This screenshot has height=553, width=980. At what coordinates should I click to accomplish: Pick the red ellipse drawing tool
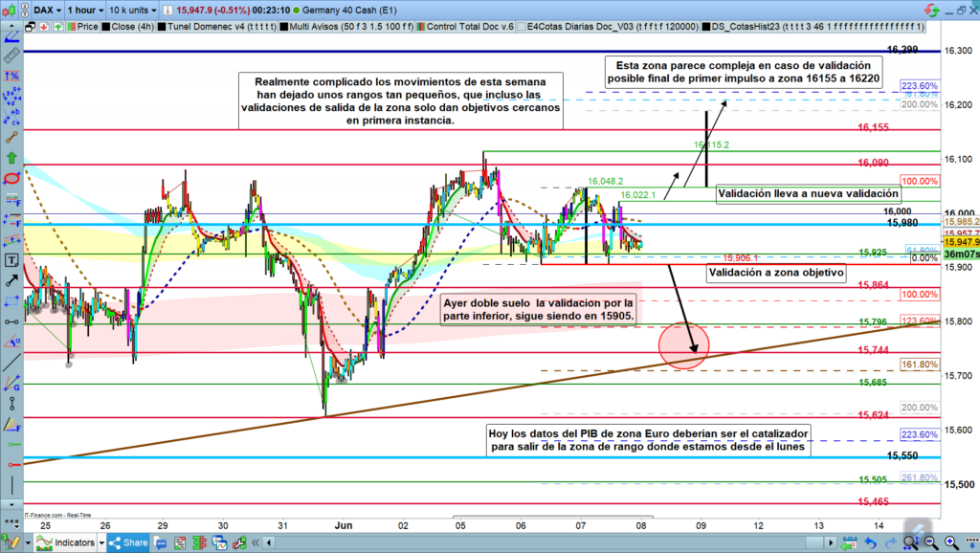[11, 178]
